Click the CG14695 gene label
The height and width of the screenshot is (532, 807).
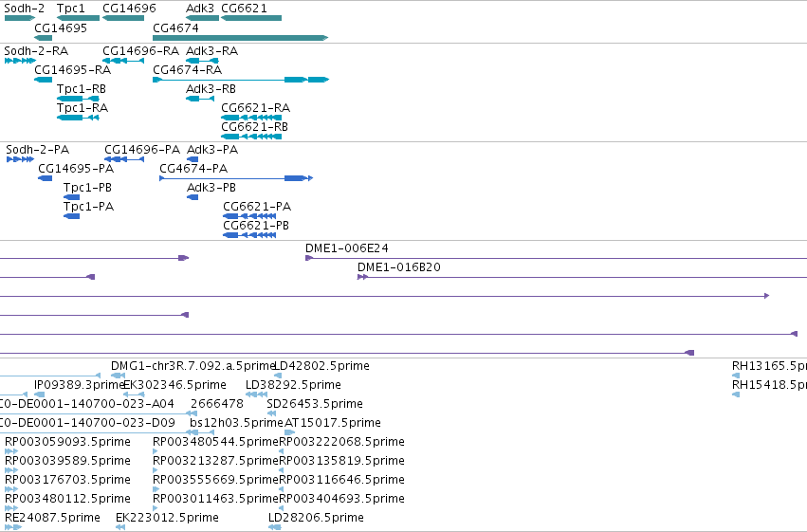(61, 28)
